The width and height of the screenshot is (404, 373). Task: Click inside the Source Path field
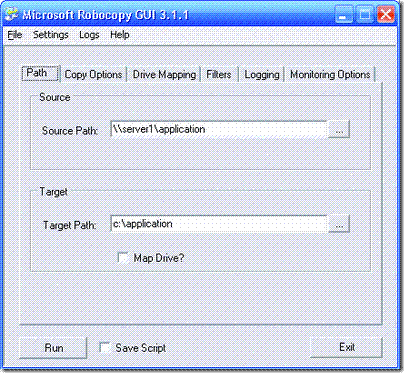(219, 129)
